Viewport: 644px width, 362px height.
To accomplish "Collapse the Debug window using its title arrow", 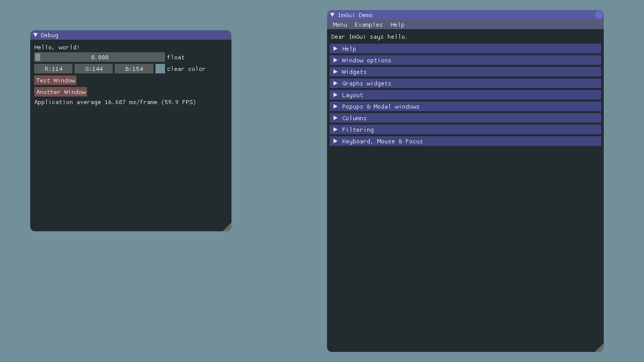I will 36,35.
